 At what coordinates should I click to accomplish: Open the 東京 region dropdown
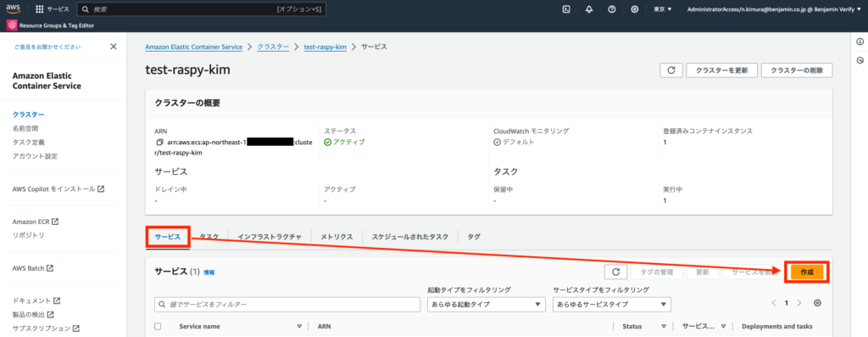tap(662, 9)
